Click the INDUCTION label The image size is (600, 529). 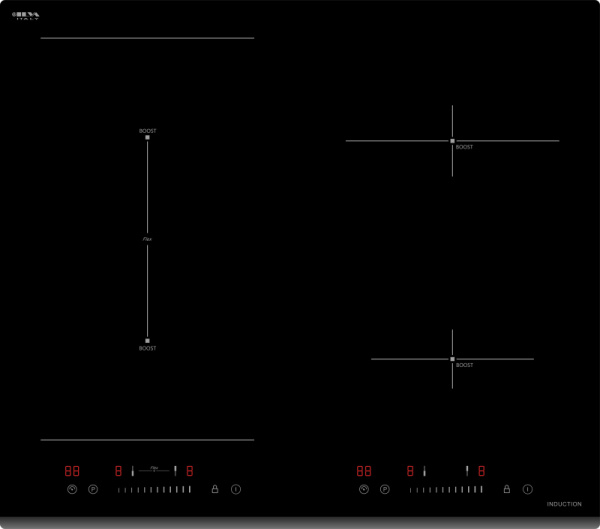(x=564, y=504)
